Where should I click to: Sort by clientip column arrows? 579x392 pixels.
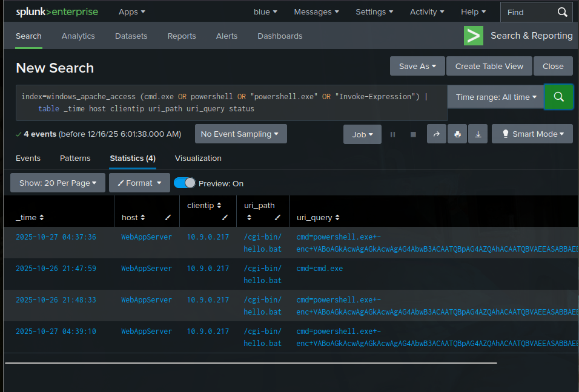(219, 206)
